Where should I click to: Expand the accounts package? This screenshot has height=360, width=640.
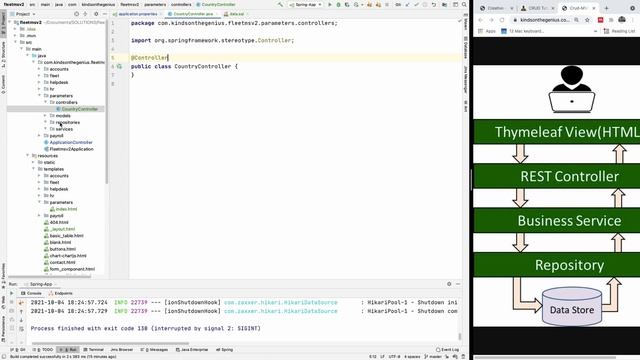[x=40, y=69]
